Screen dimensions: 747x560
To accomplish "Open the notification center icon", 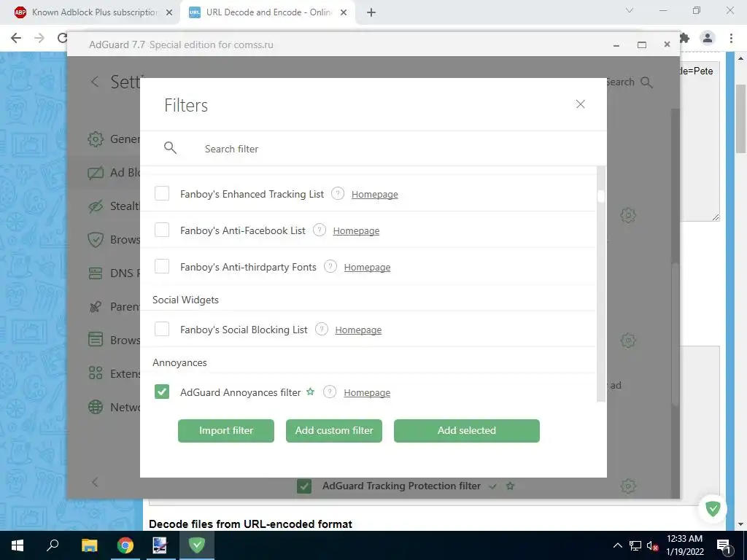I will pos(723,545).
